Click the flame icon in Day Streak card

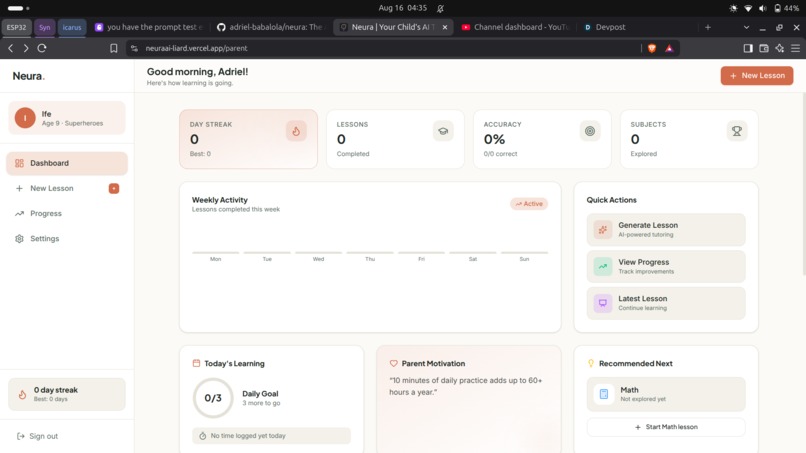point(296,131)
